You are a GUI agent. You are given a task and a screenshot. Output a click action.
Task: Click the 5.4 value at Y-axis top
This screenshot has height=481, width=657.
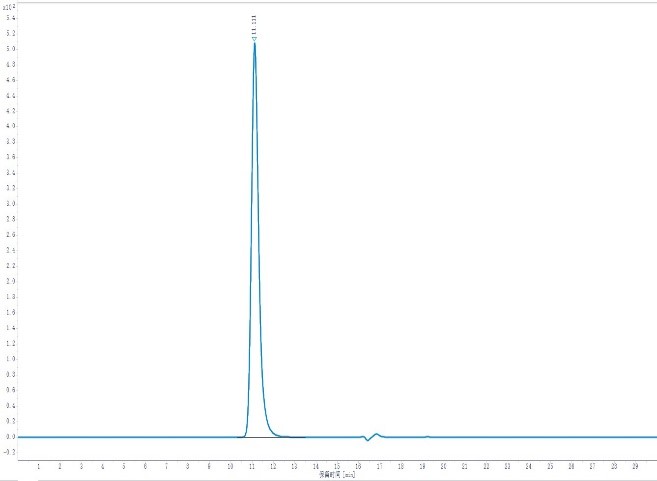(9, 18)
